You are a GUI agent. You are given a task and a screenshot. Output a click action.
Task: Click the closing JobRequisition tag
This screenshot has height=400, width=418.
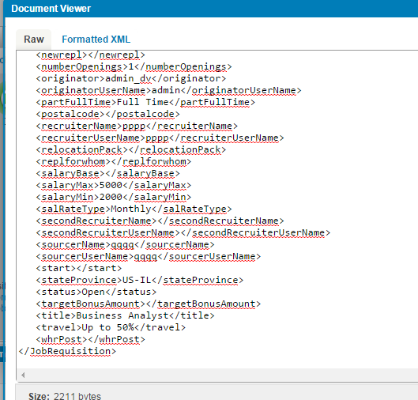pyautogui.click(x=67, y=351)
